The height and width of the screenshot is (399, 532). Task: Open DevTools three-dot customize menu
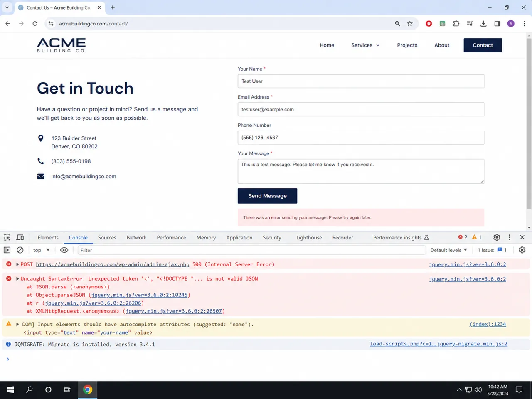[510, 237]
